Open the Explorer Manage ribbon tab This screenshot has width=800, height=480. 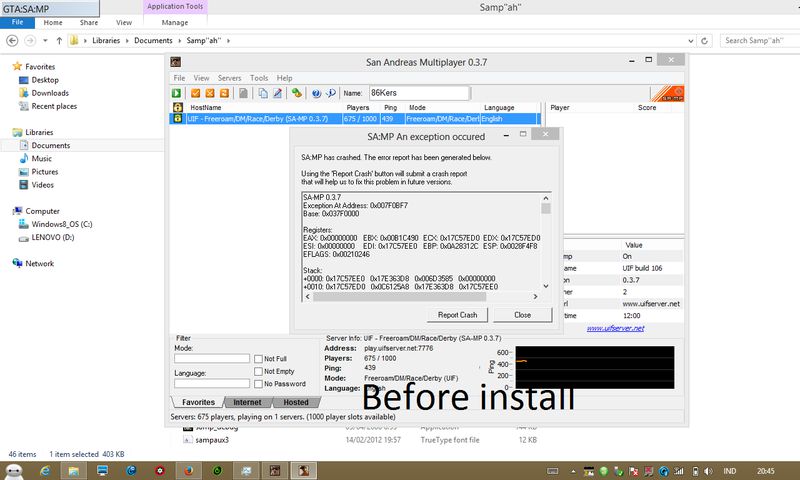click(175, 22)
